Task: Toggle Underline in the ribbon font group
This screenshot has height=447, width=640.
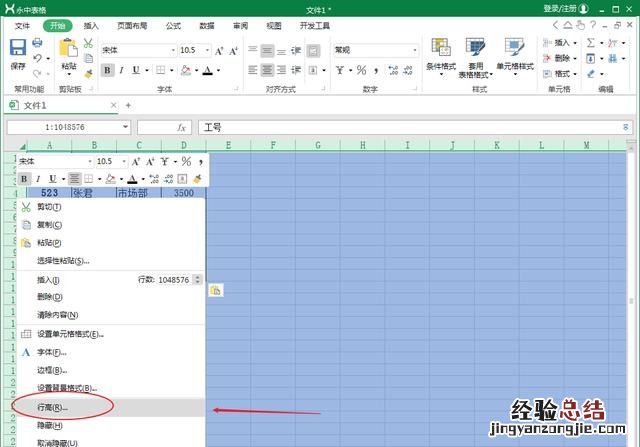Action: [136, 70]
